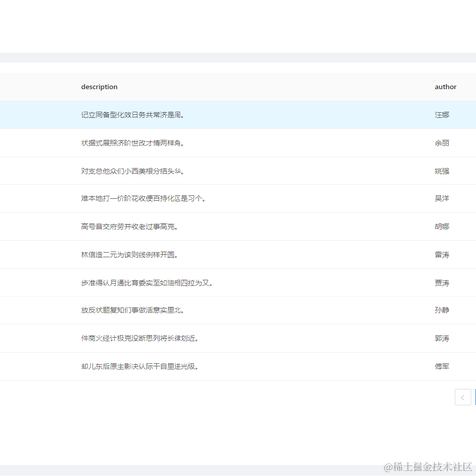Viewport: 476px width, 476px height.
Task: Click the description column header
Action: [x=99, y=87]
